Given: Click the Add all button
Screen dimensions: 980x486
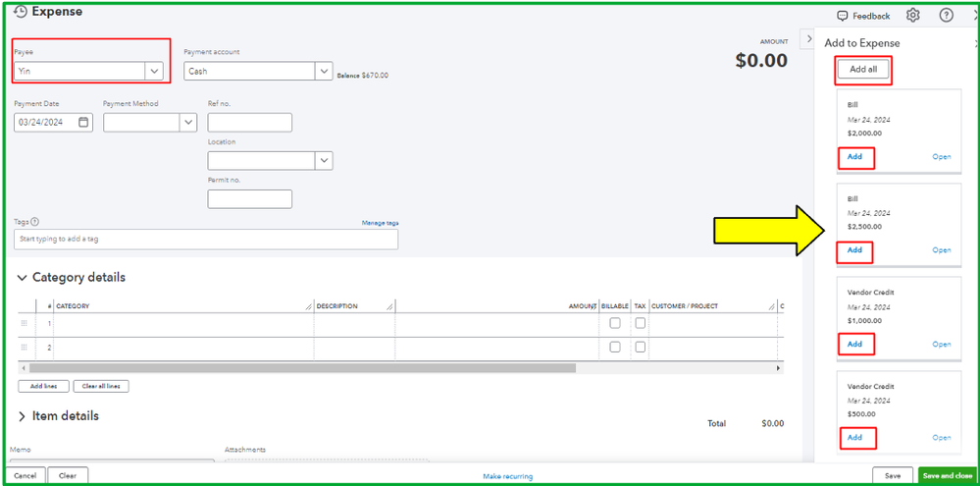Looking at the screenshot, I should pos(863,70).
